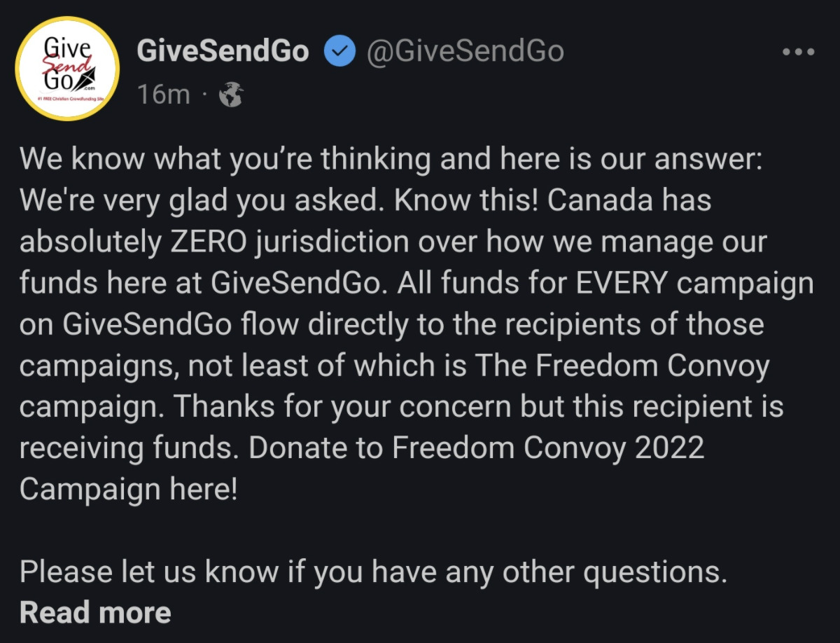The image size is (840, 643).
Task: Click the 16m post timestamp
Action: 164,95
